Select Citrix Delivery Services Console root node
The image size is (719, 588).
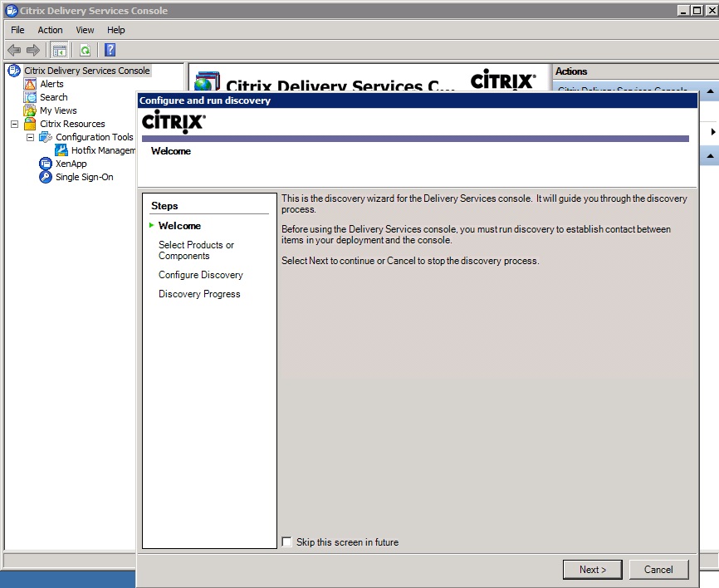86,71
